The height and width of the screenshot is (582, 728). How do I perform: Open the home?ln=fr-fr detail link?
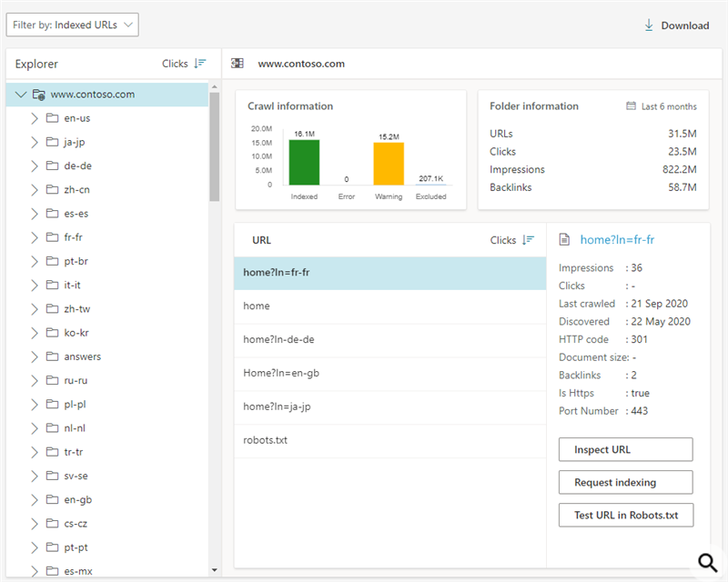click(617, 239)
